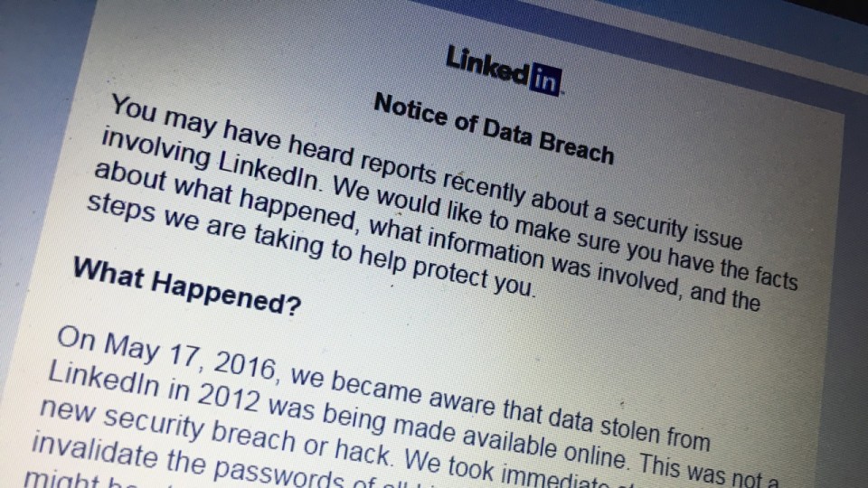Click the "Notice of Data Breach" heading
The image size is (868, 488).
click(494, 128)
